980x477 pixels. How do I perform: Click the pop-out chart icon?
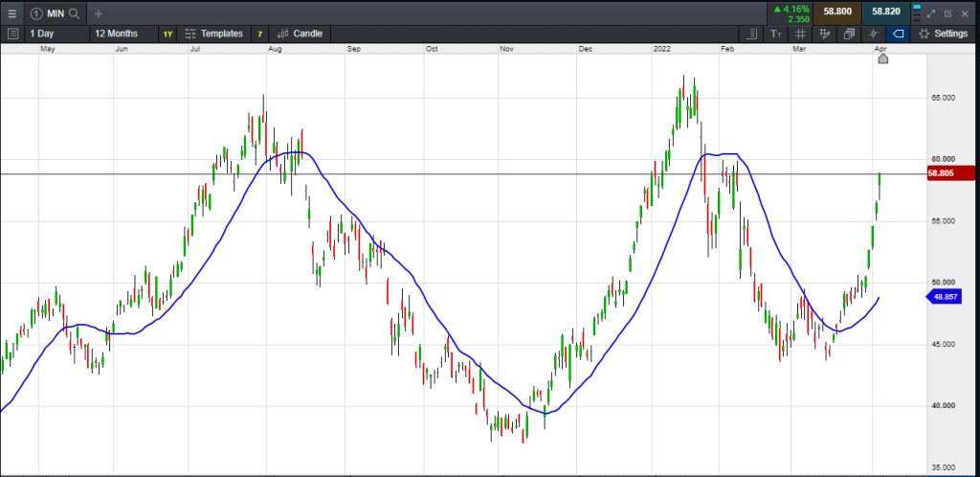coord(948,13)
